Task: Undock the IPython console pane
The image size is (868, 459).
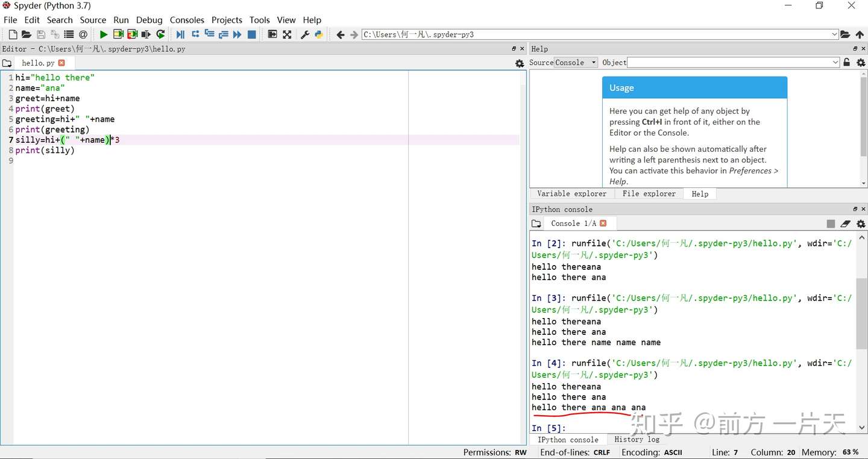Action: tap(855, 209)
